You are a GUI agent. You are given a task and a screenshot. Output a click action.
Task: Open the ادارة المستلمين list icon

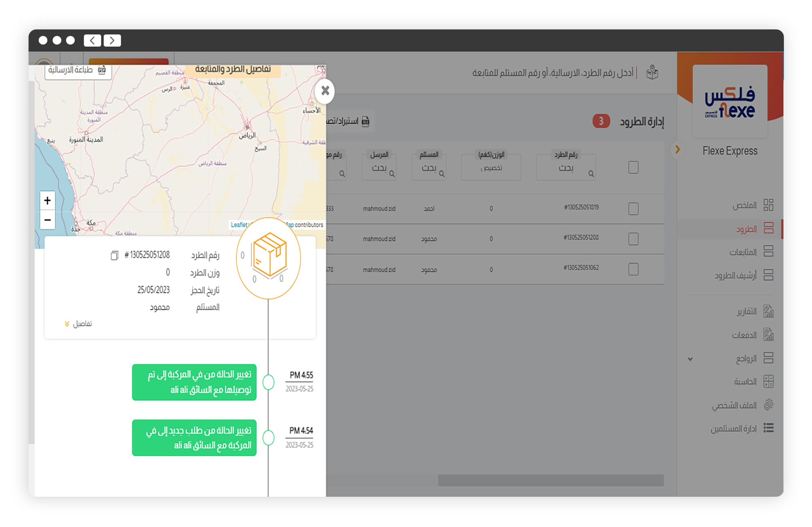tap(768, 428)
